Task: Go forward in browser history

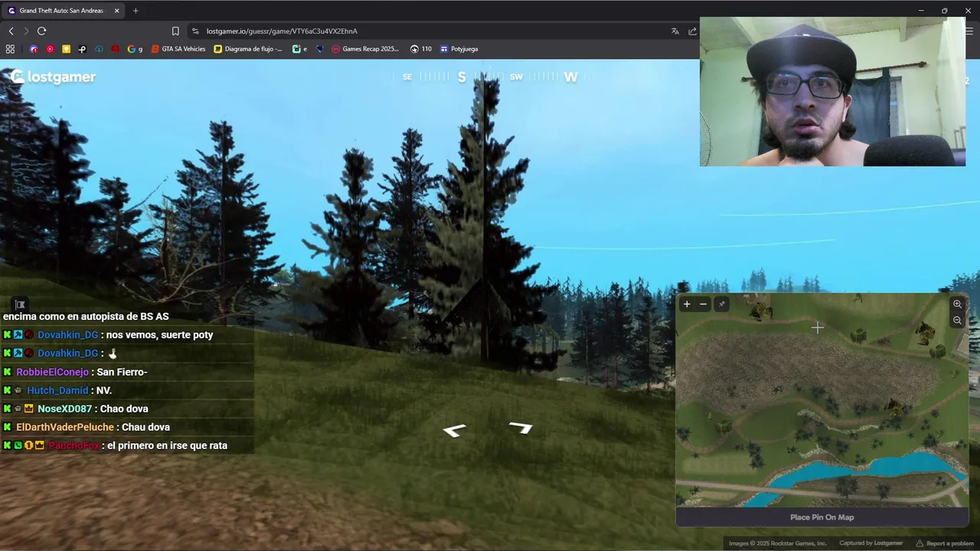Action: pyautogui.click(x=26, y=31)
